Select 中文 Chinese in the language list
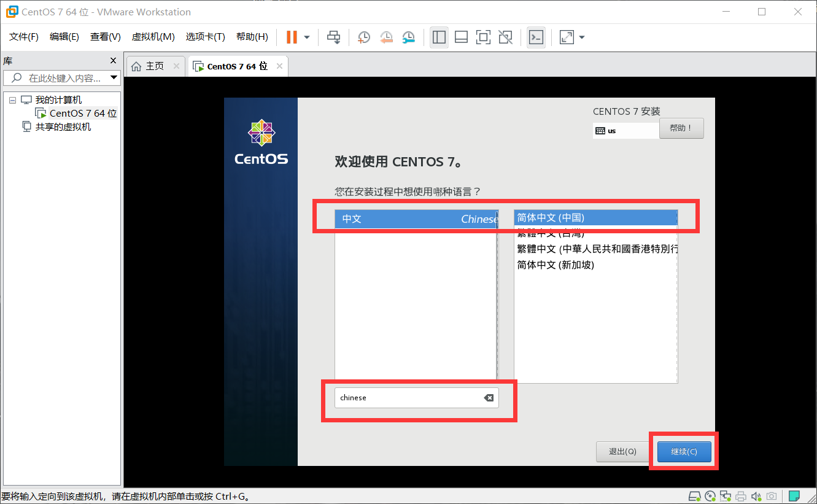 point(416,219)
